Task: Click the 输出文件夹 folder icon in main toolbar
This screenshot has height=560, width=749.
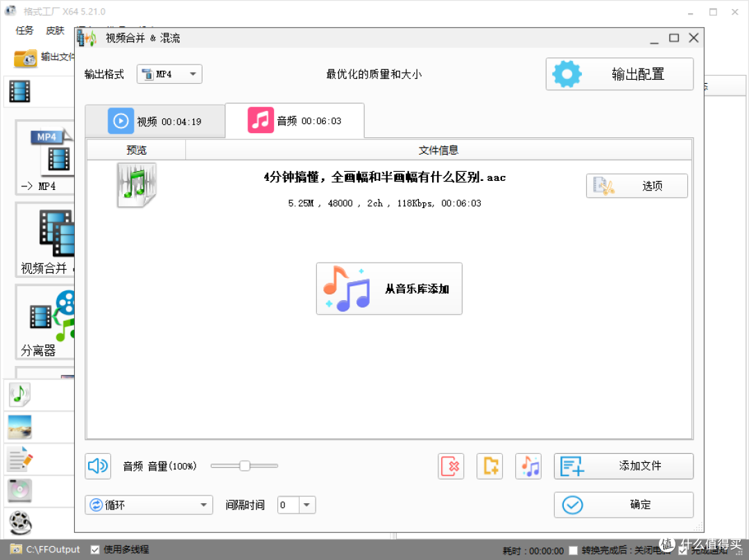Action: pyautogui.click(x=26, y=58)
